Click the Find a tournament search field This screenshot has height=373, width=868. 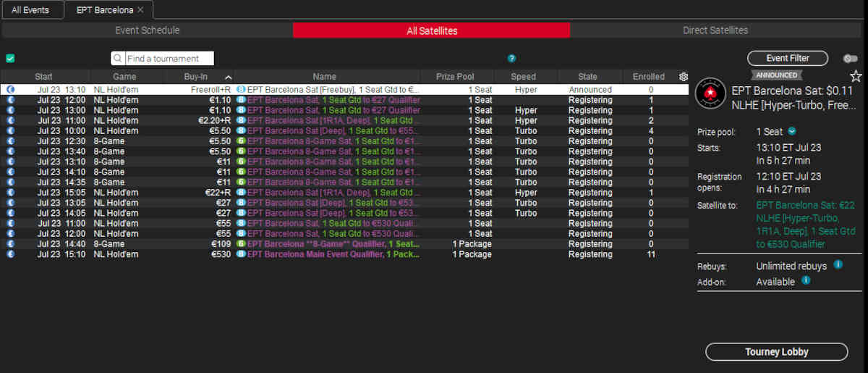pos(170,59)
